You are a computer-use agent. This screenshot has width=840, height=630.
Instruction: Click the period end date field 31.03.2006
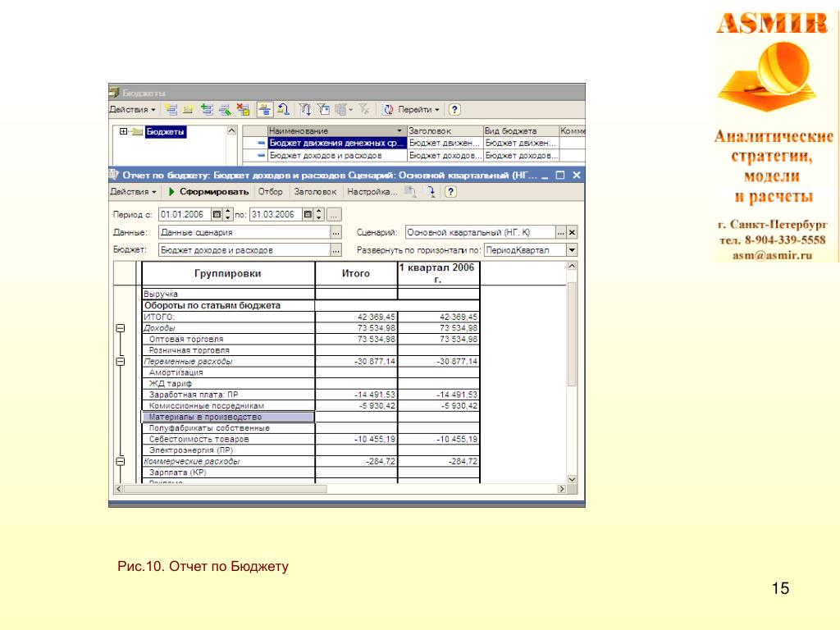point(276,215)
